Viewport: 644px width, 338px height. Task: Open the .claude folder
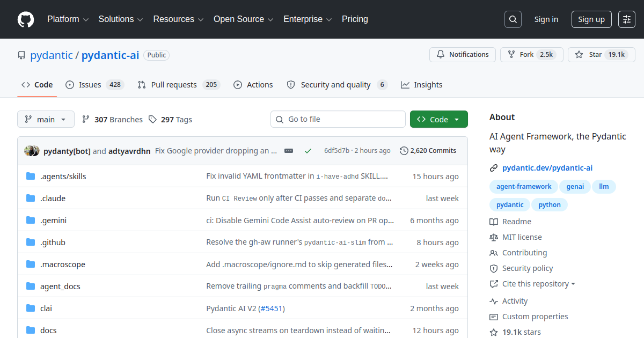53,199
